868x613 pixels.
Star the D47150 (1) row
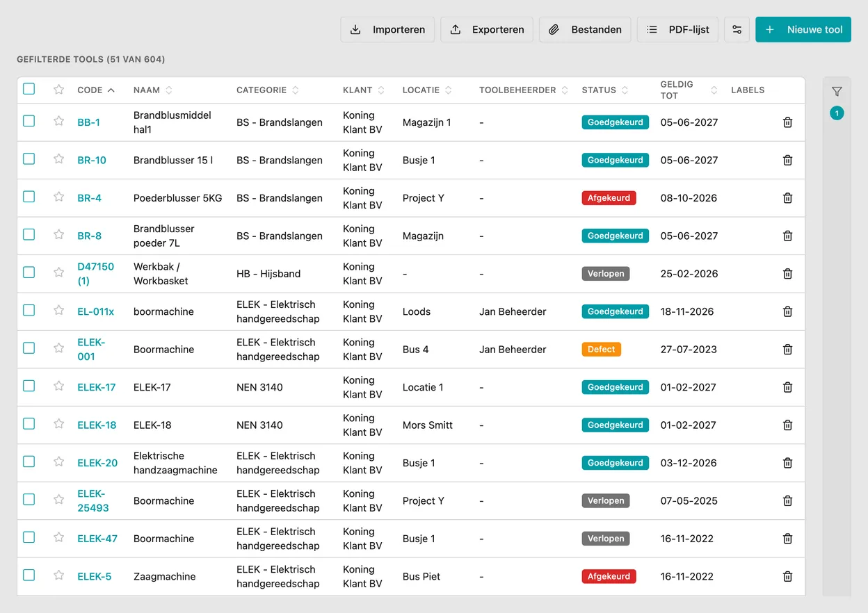coord(59,272)
